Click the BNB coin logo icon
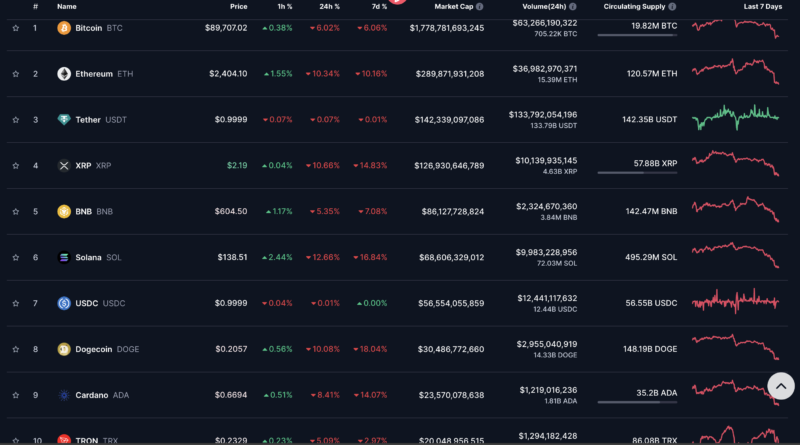 pos(64,211)
